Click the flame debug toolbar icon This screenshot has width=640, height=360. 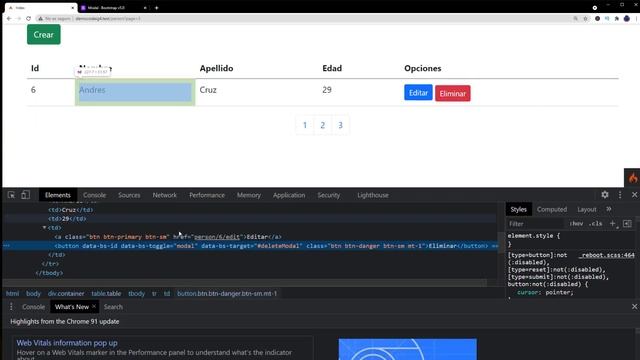[x=632, y=178]
